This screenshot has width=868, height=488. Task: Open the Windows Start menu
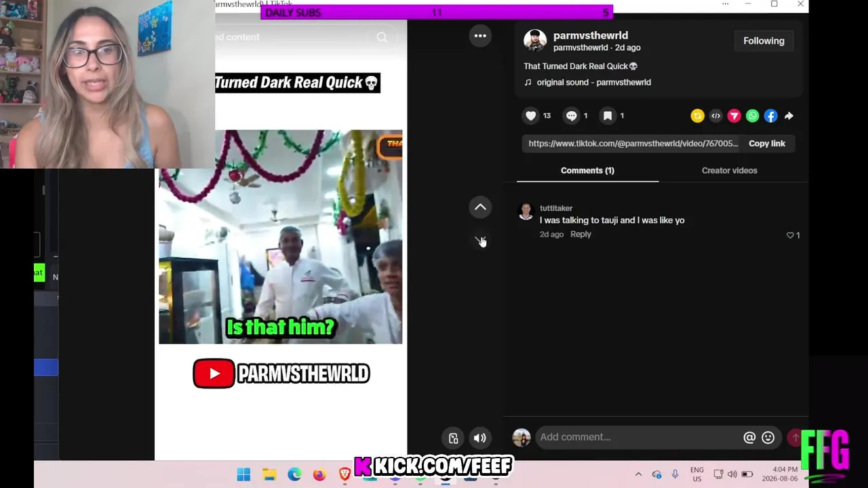pos(243,474)
